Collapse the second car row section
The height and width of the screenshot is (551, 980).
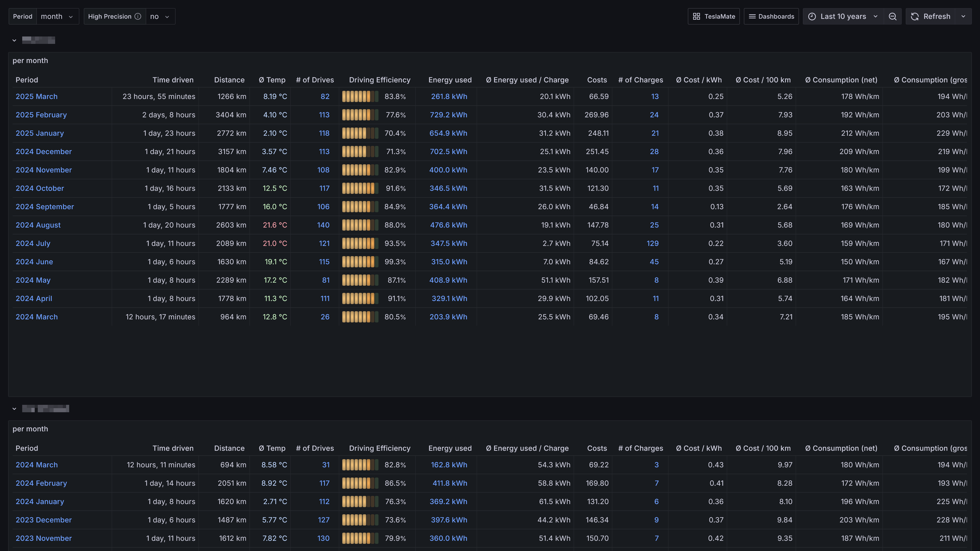[x=14, y=409]
